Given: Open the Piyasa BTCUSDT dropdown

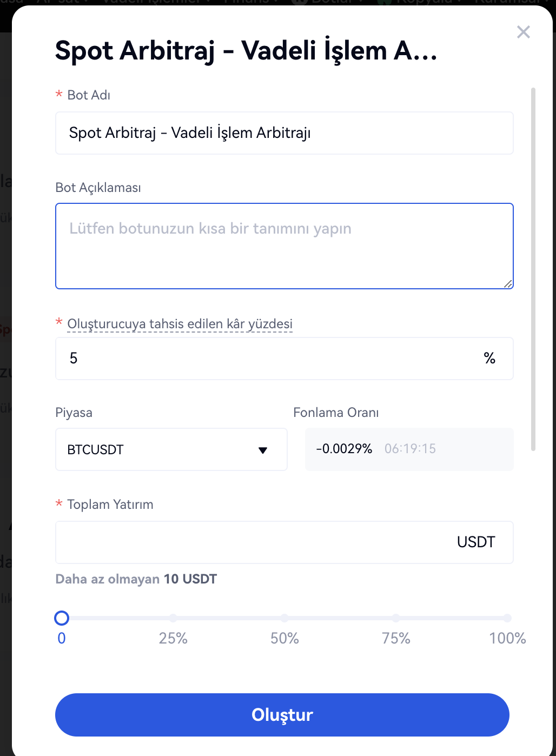Looking at the screenshot, I should tap(171, 449).
